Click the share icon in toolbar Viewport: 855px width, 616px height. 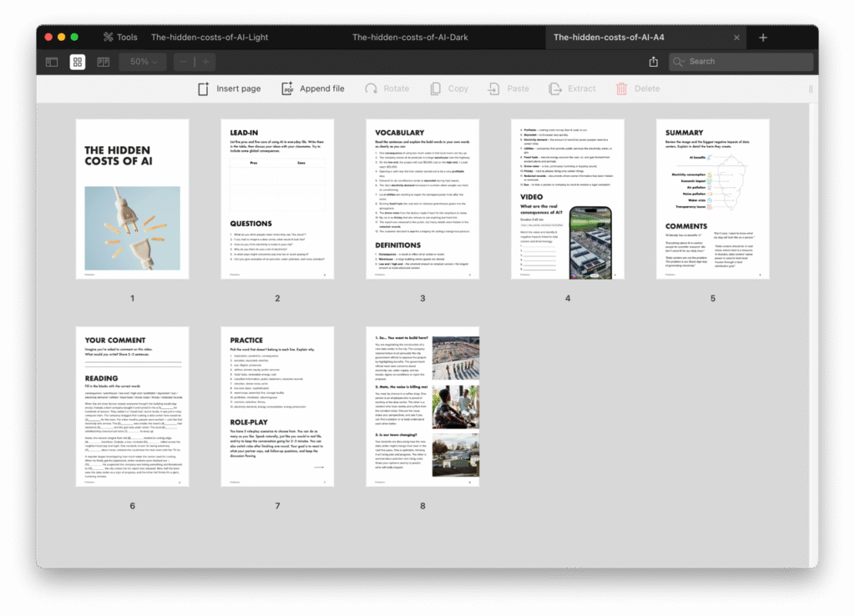tap(653, 62)
